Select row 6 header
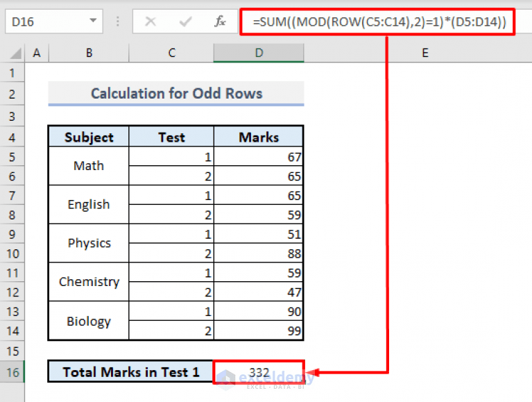Screen dimensions: 532x402 (x=12, y=176)
